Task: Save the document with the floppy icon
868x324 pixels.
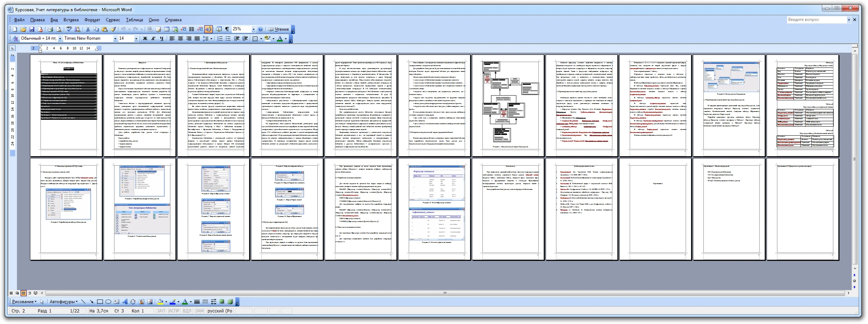Action: click(32, 29)
